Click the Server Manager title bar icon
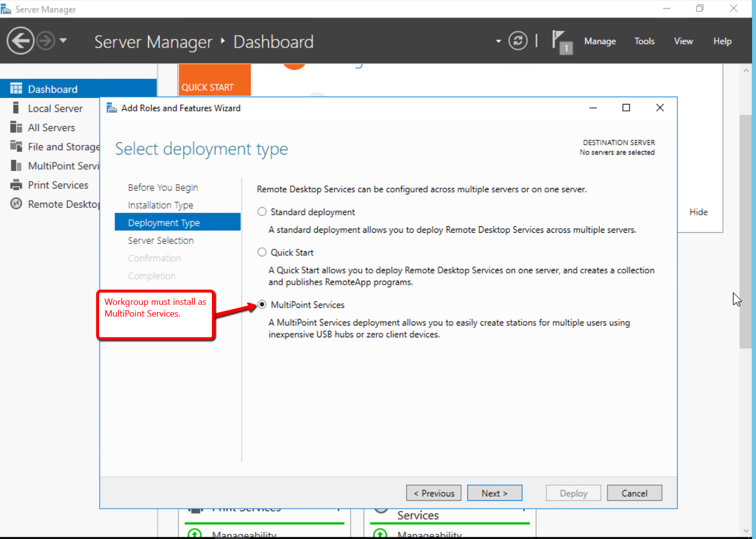This screenshot has height=539, width=756. click(x=6, y=9)
